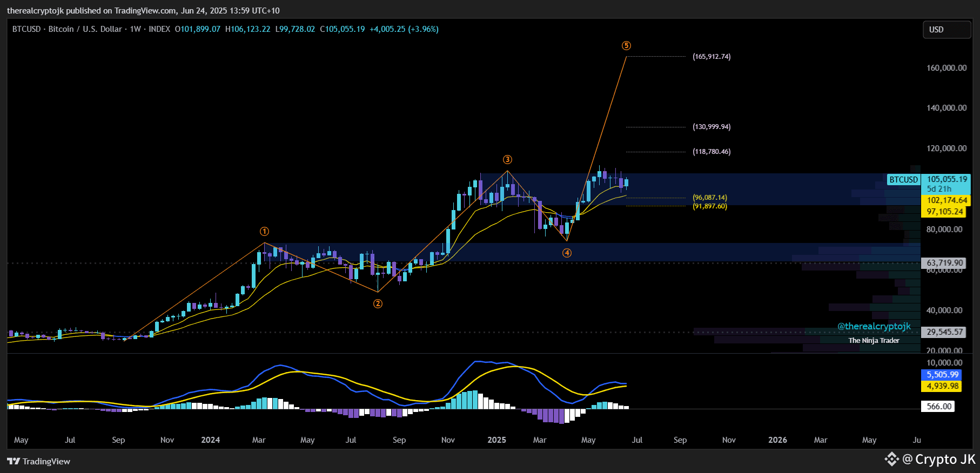Image resolution: width=980 pixels, height=473 pixels.
Task: Click the 5d 21h candle countdown
Action: point(939,189)
